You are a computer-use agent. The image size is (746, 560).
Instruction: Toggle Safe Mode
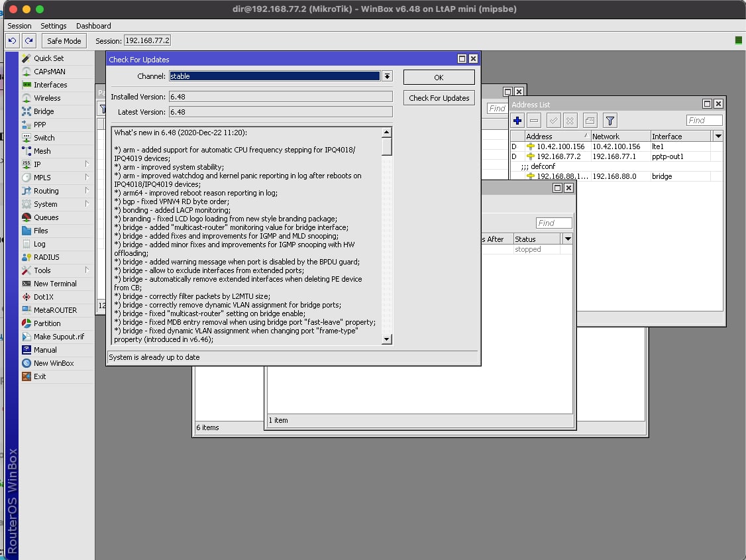tap(64, 41)
